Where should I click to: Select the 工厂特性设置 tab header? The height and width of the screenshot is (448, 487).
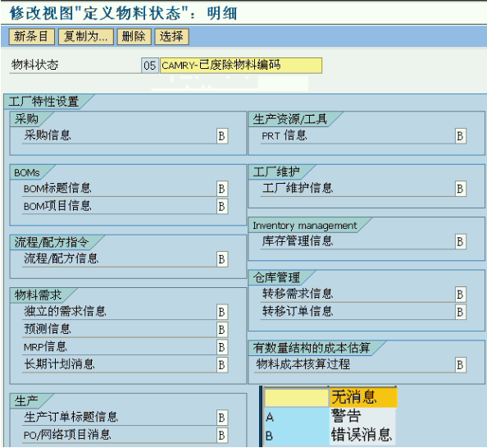pos(45,102)
